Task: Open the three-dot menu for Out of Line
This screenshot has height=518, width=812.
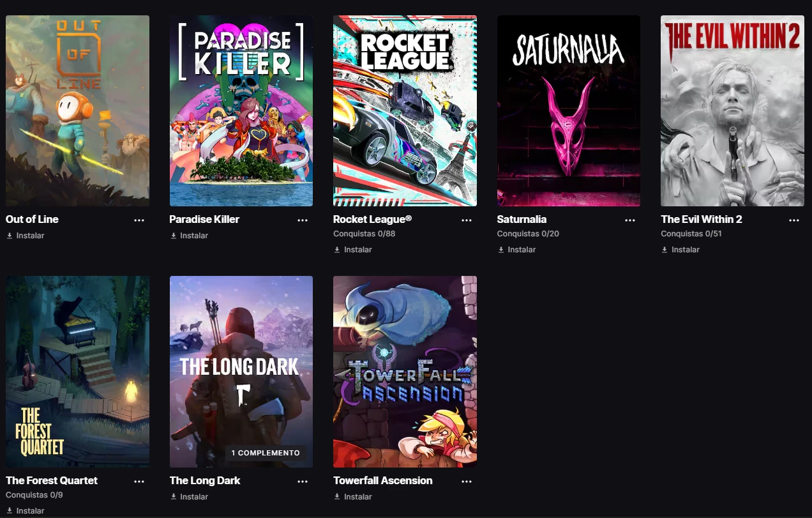Action: click(x=139, y=220)
